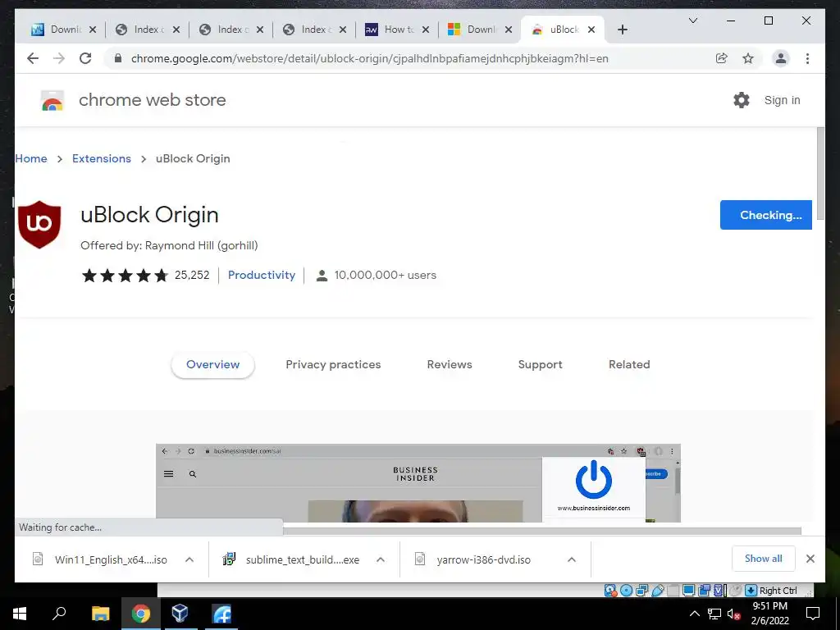Go back to the previous page
The height and width of the screenshot is (630, 840).
[x=33, y=58]
